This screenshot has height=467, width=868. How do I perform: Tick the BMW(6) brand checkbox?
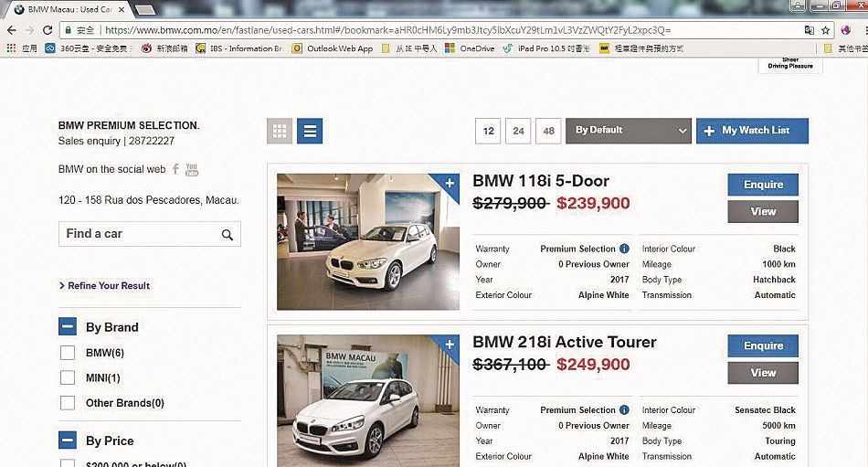coord(68,353)
